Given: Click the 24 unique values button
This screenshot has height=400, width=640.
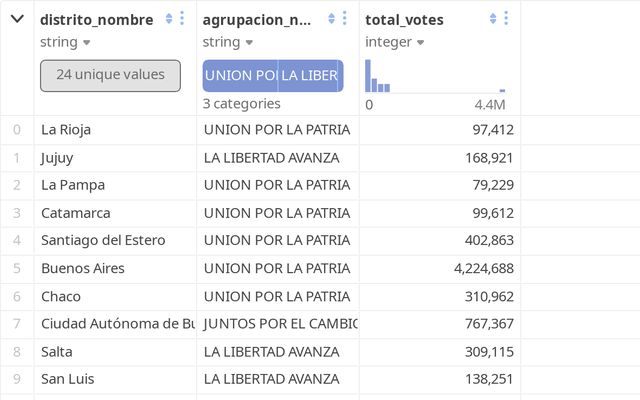Looking at the screenshot, I should coord(110,75).
